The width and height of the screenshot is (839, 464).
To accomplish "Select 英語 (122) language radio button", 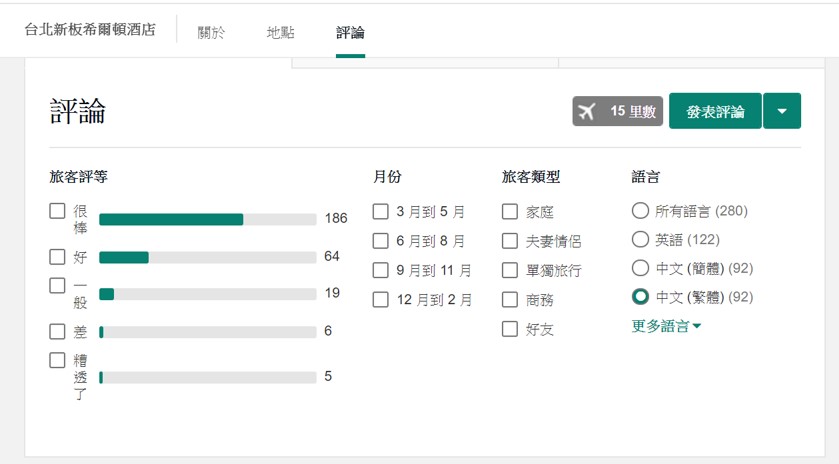I will click(x=641, y=240).
